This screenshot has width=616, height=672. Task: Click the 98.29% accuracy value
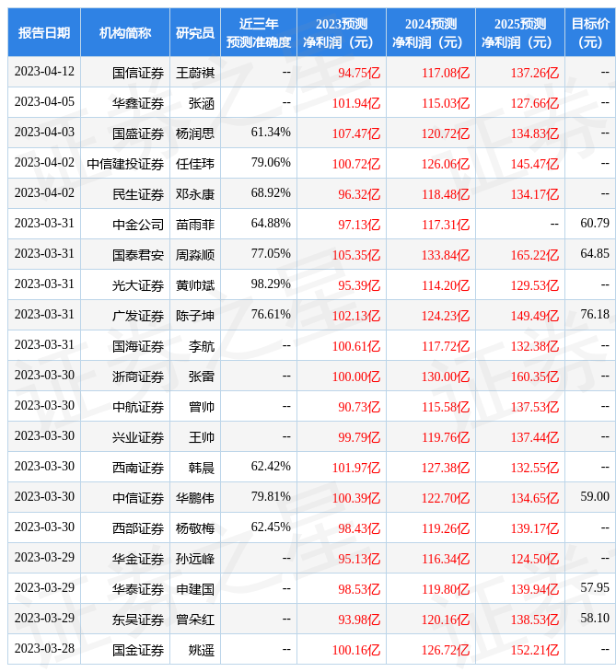click(271, 284)
